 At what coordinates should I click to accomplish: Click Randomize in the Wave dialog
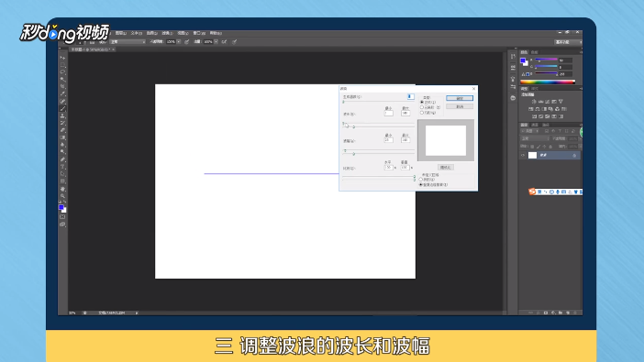pos(445,168)
